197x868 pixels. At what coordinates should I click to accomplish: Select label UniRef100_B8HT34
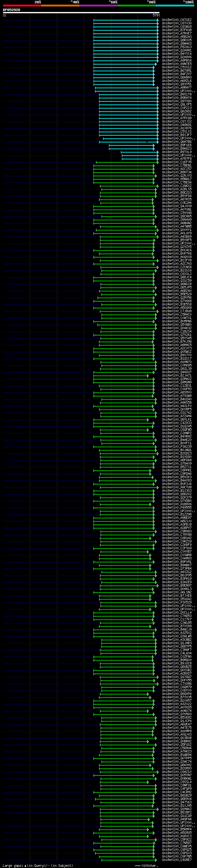(x=177, y=172)
